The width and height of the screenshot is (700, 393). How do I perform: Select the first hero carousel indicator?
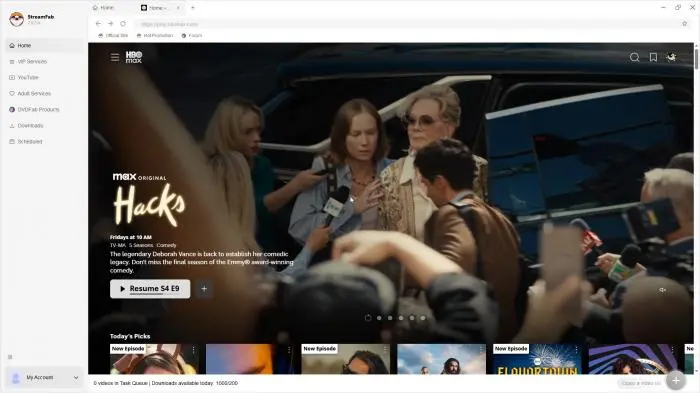(x=368, y=318)
